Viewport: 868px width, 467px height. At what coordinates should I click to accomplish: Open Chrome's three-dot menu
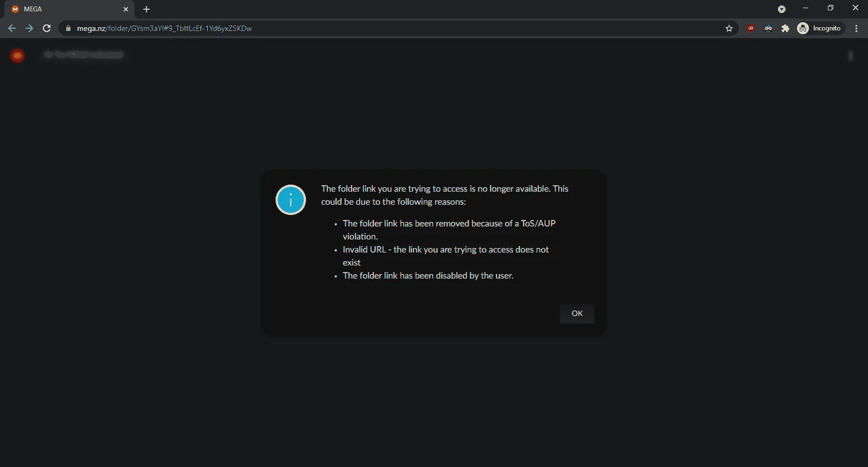click(857, 28)
